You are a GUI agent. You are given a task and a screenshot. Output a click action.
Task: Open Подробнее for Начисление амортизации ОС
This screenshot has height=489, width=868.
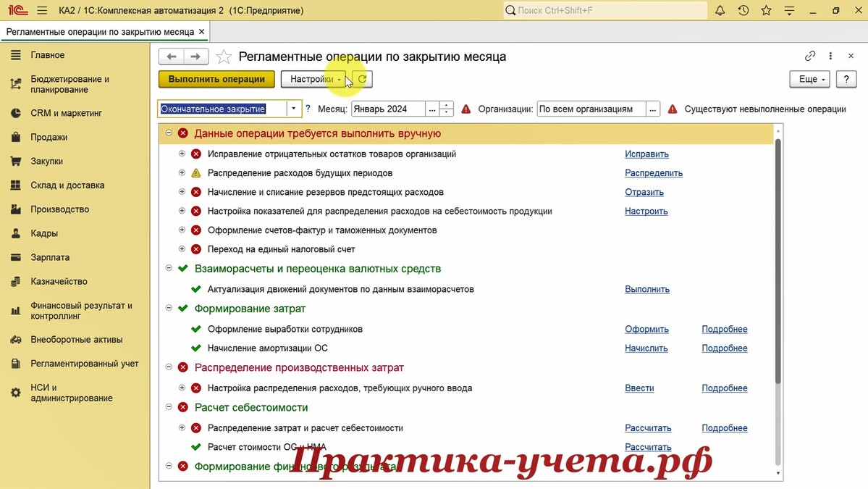click(725, 348)
